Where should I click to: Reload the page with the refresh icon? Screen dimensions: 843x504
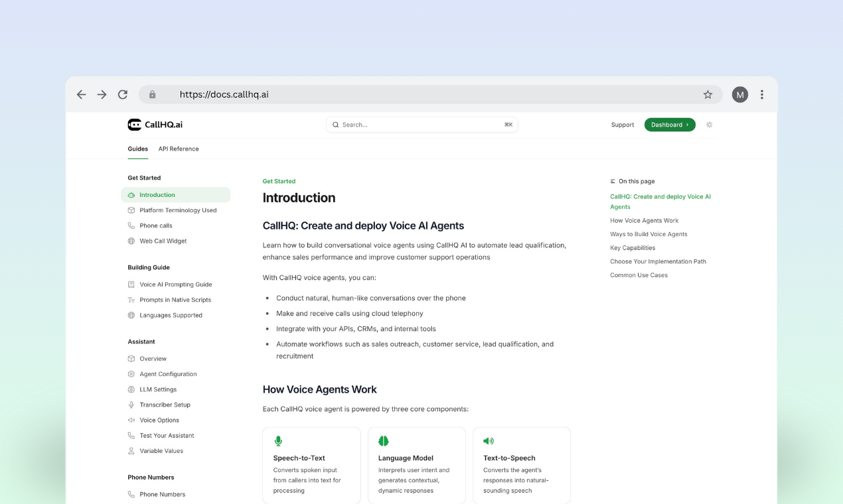(x=123, y=95)
